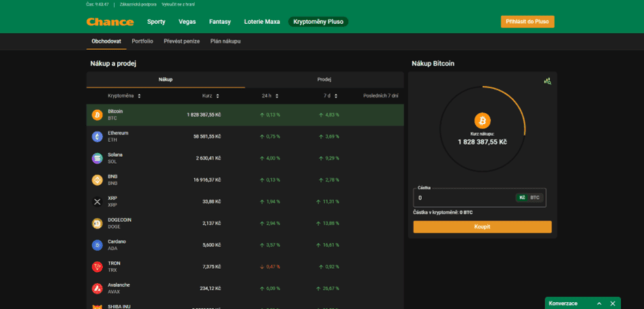
Task: Click Cardano rate 5,600 Kč
Action: (x=212, y=245)
